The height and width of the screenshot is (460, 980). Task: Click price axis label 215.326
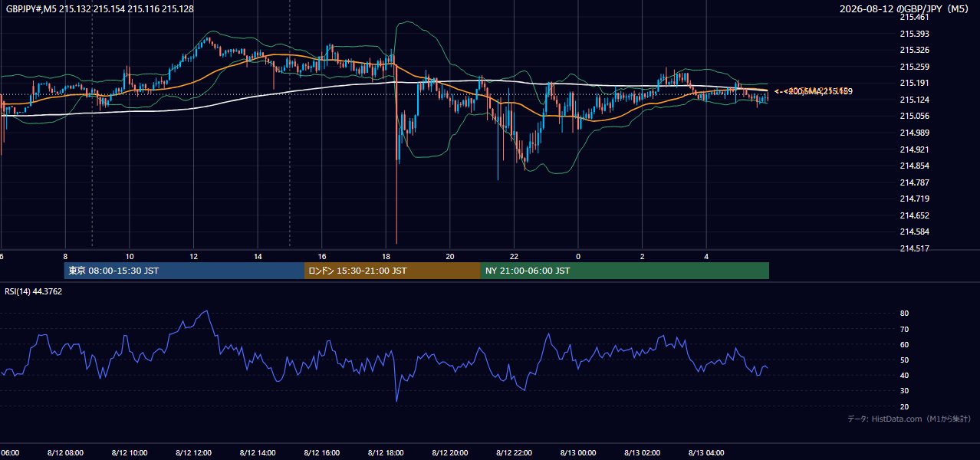(914, 50)
